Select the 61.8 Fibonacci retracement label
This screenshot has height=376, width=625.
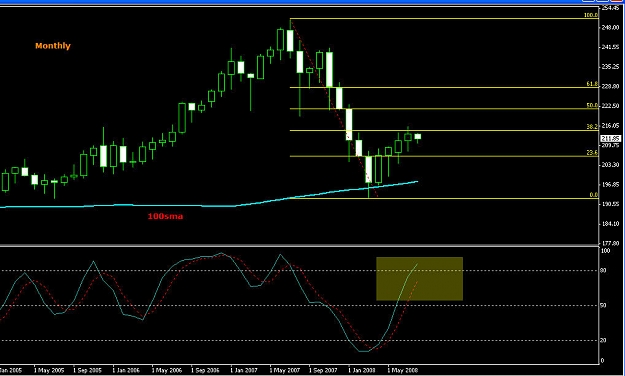tap(592, 84)
